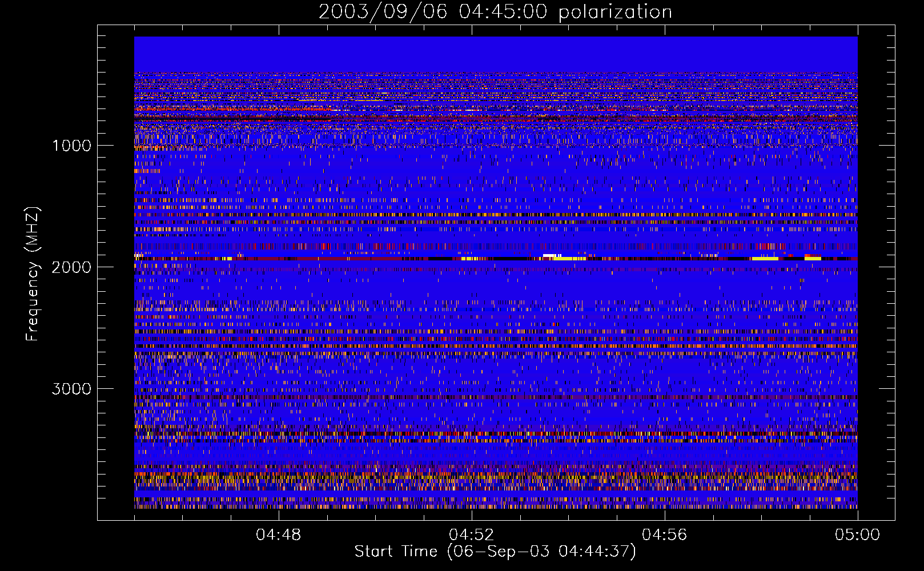The height and width of the screenshot is (571, 924).
Task: Click the "04:52" time tick label
Action: click(471, 535)
